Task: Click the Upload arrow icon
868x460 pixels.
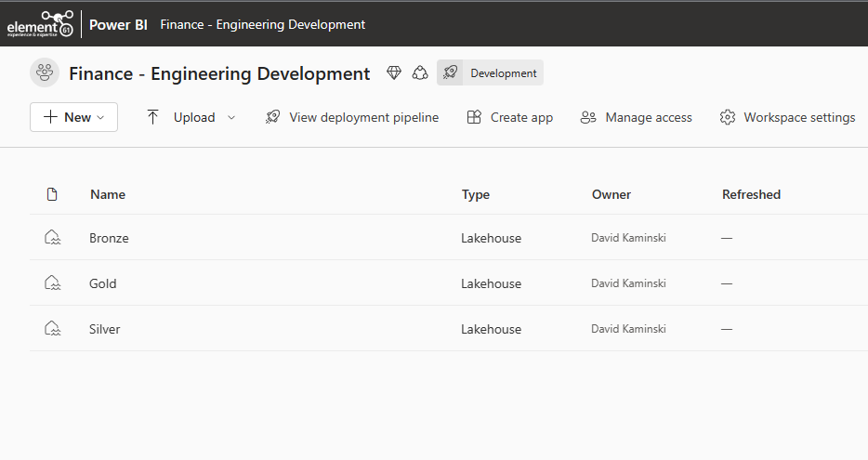Action: 152,117
